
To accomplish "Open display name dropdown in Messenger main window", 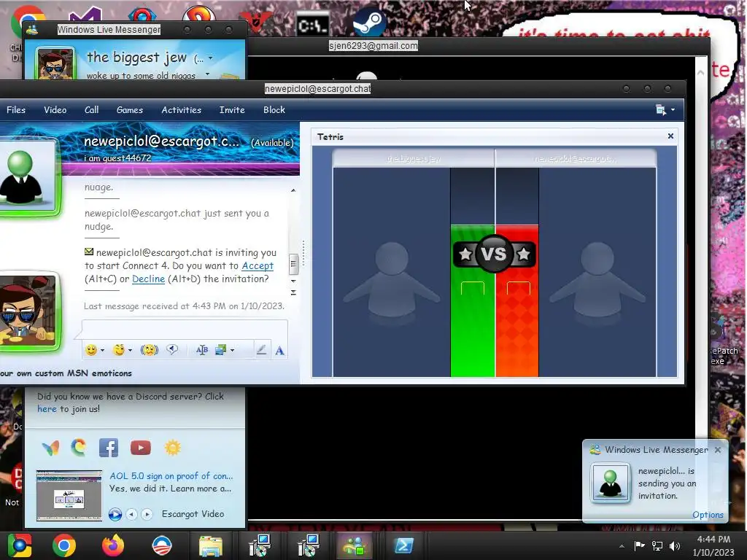I will 211,58.
